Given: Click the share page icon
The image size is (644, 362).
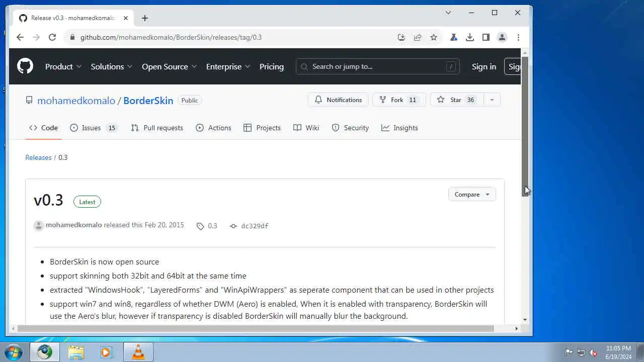Looking at the screenshot, I should point(418,37).
